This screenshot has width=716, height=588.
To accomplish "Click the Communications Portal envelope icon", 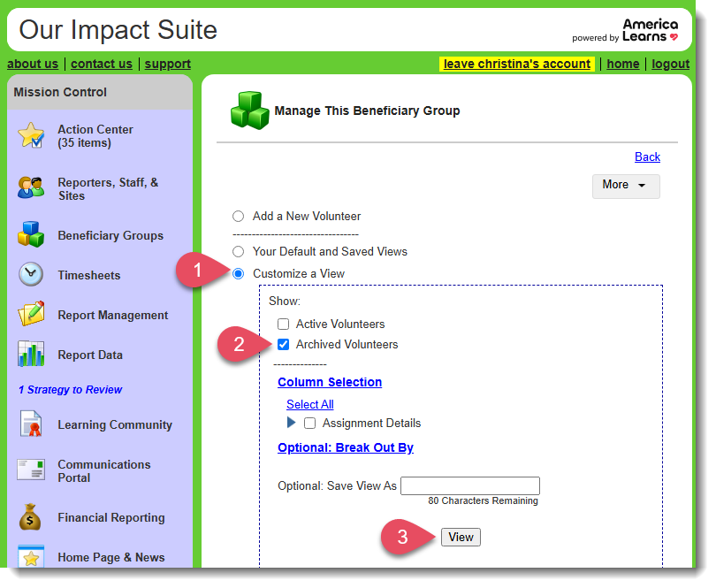I will pyautogui.click(x=31, y=470).
